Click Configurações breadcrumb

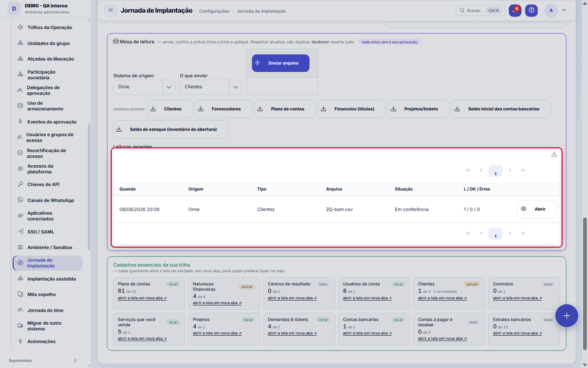point(214,11)
